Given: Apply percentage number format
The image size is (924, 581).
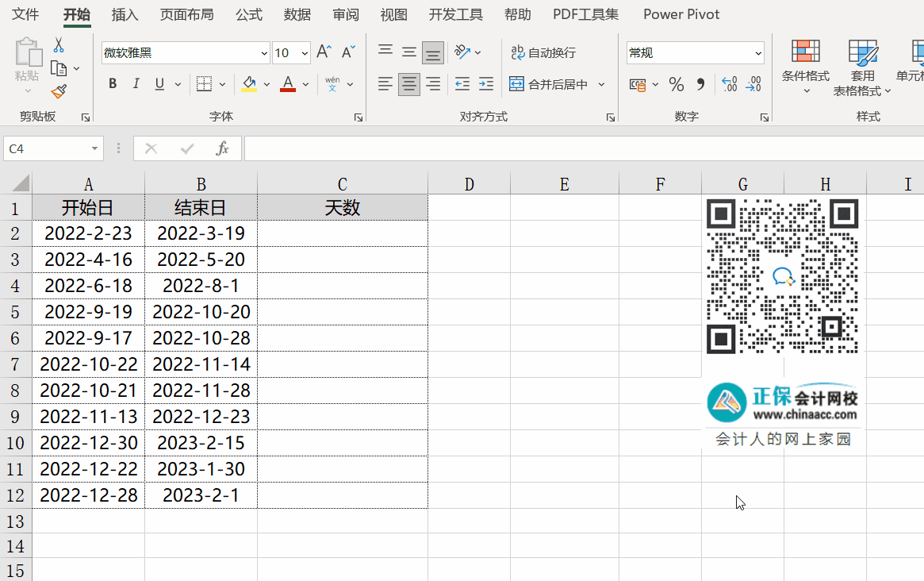Looking at the screenshot, I should (676, 83).
